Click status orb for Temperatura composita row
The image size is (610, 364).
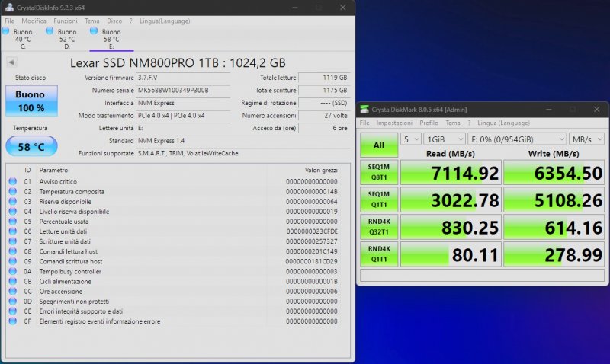(12, 191)
